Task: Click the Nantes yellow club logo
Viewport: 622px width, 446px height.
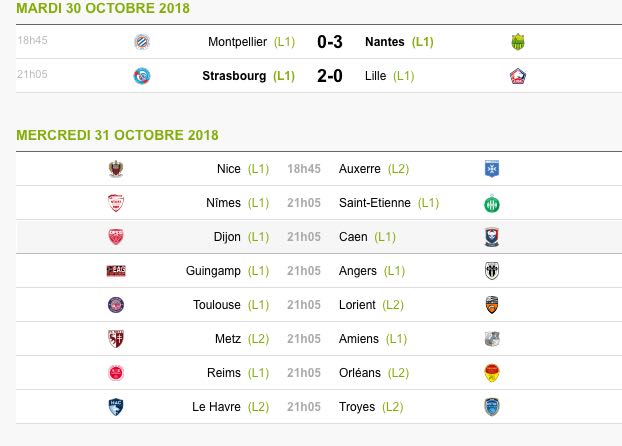Action: [518, 42]
